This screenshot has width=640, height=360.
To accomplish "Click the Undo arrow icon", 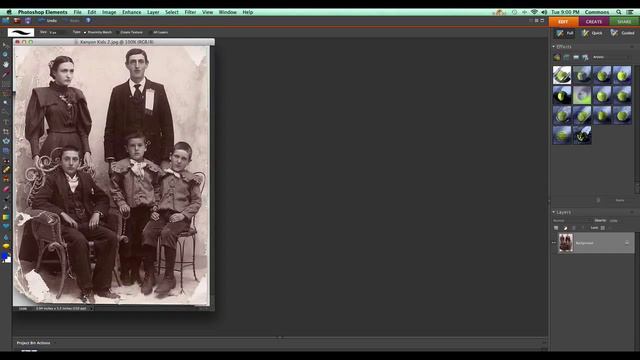I will tap(41, 20).
